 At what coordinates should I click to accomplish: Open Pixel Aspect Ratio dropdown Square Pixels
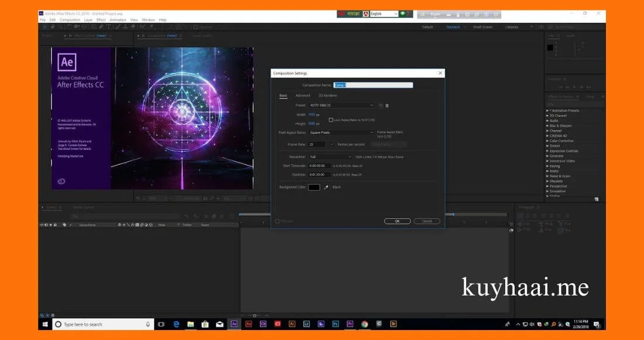point(341,132)
